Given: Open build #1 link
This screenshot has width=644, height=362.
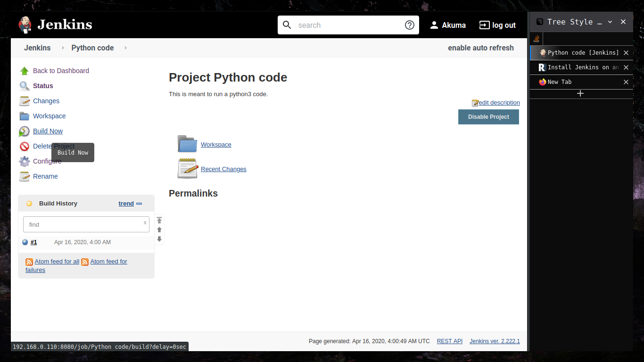Looking at the screenshot, I should tap(33, 242).
